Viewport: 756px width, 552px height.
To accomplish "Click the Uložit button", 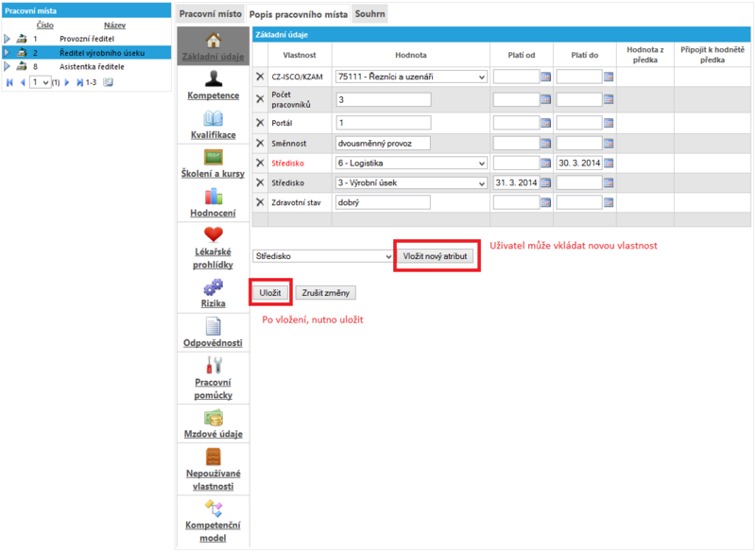I will point(270,293).
